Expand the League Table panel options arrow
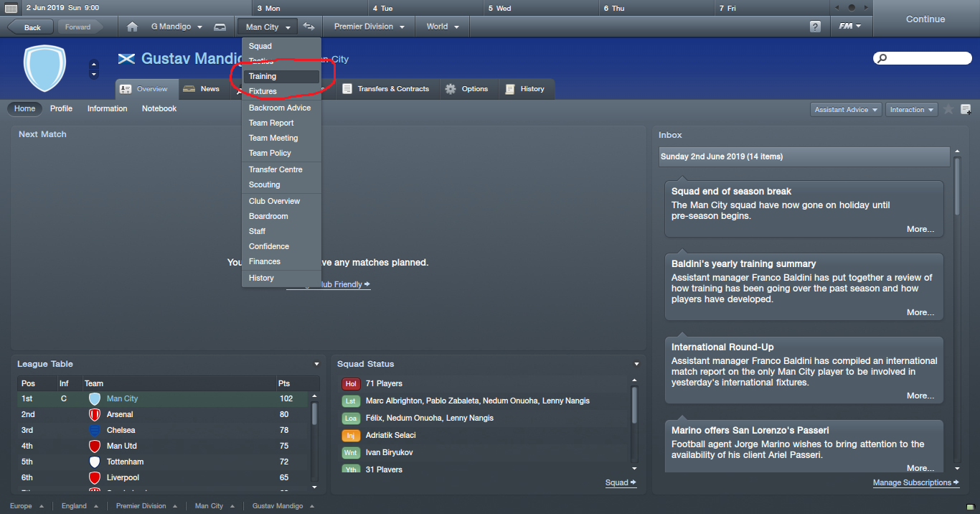The image size is (980, 514). [x=316, y=364]
